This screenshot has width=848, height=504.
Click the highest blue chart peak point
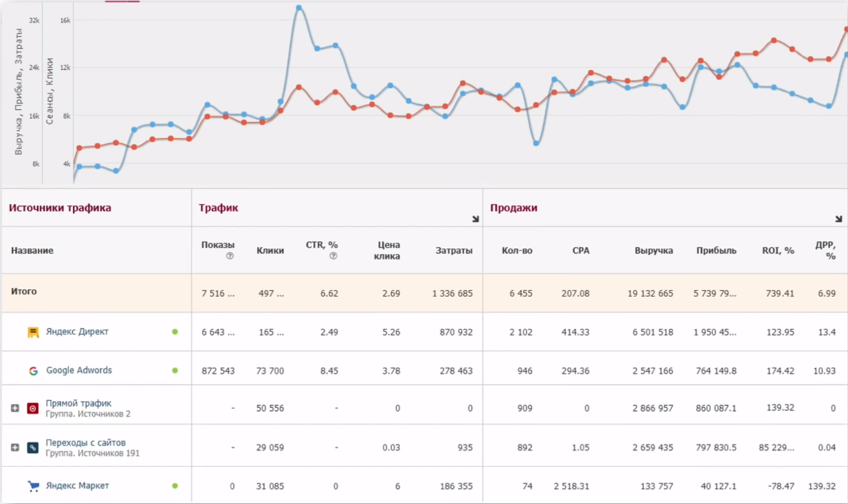[299, 8]
